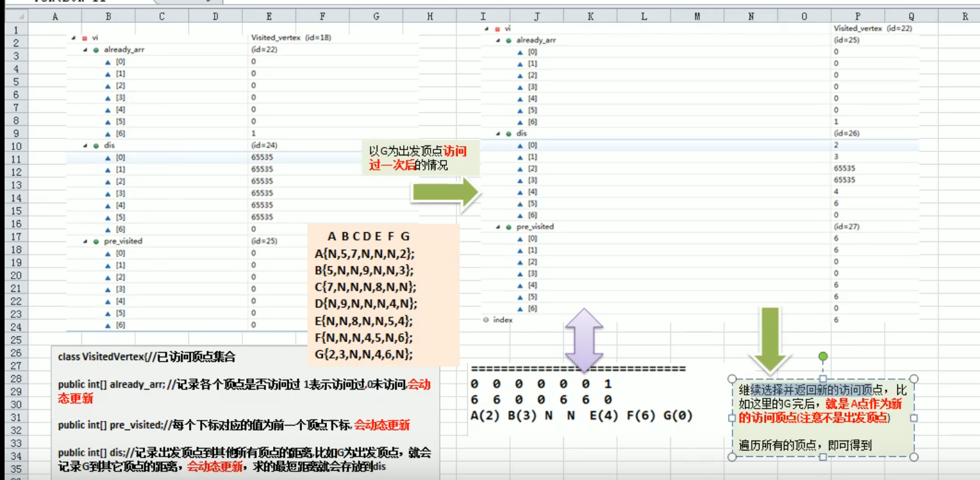The image size is (980, 480).
Task: Click the 'public int[] already_arr;' code line
Action: 244,391
